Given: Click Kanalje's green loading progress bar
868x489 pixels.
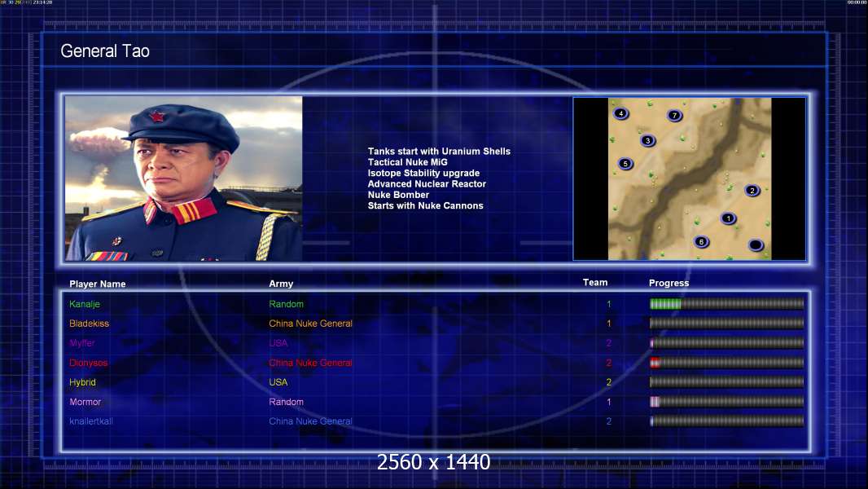Looking at the screenshot, I should [727, 304].
